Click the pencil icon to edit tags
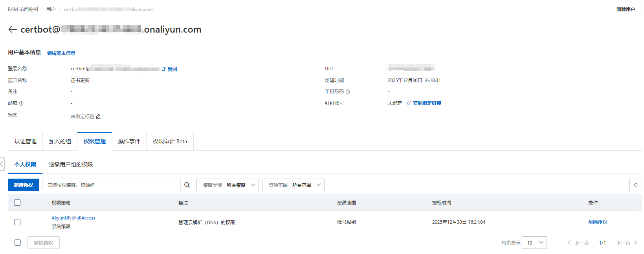 coord(98,116)
